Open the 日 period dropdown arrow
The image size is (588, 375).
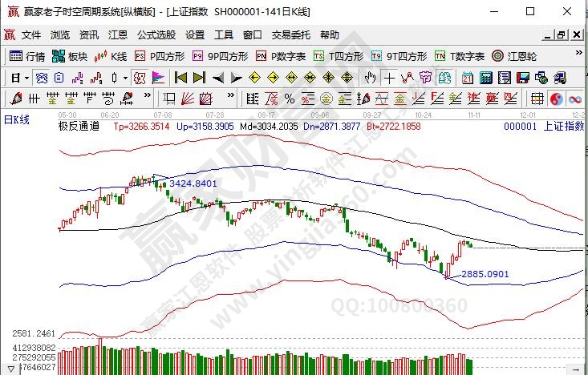coord(26,78)
